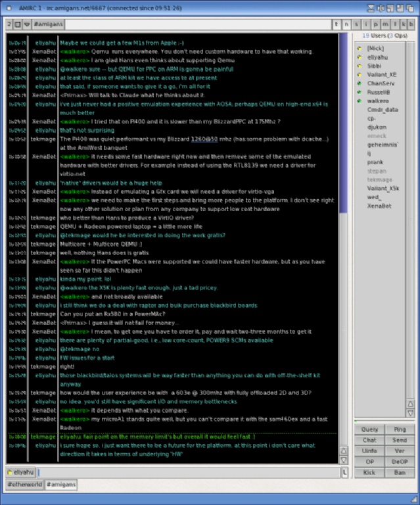The height and width of the screenshot is (505, 420).
Task: Switch to the #amigans channel tab
Action: [x=61, y=485]
